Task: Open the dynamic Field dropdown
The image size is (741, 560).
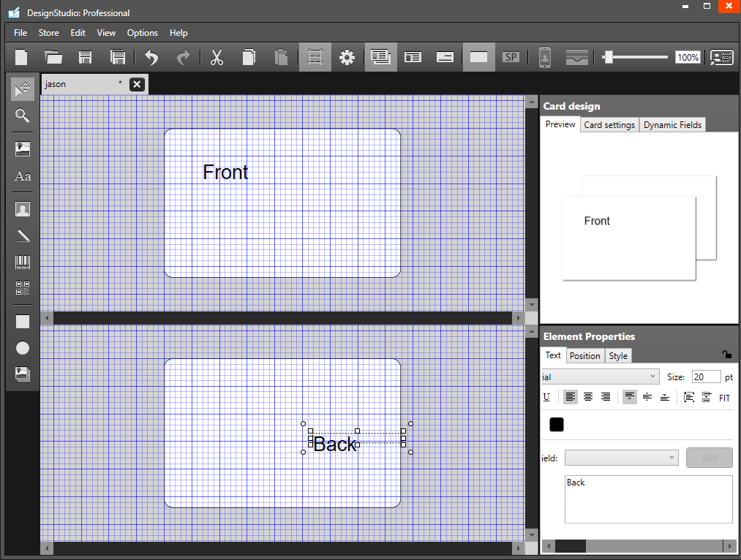Action: coord(621,458)
